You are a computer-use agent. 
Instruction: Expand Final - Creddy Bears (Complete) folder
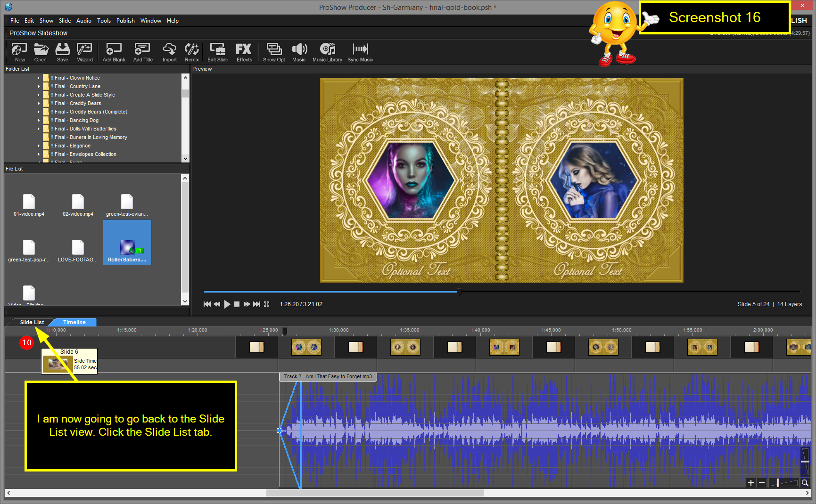(x=39, y=112)
